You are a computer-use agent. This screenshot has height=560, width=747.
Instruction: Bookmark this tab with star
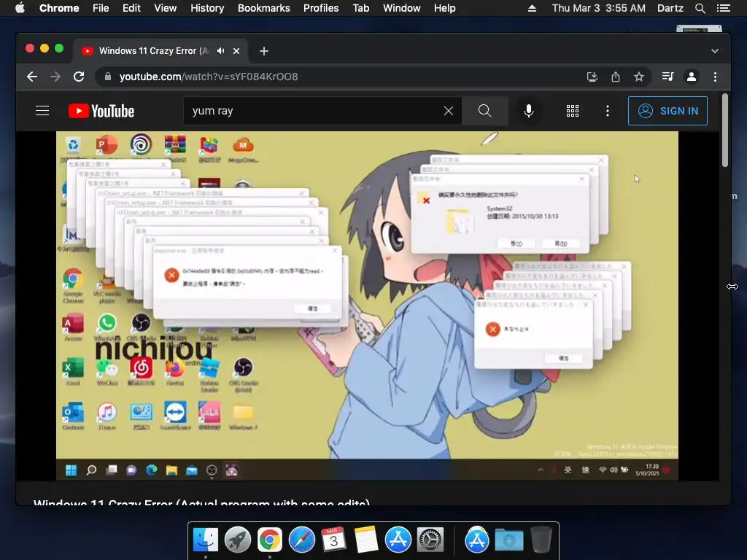tap(639, 77)
